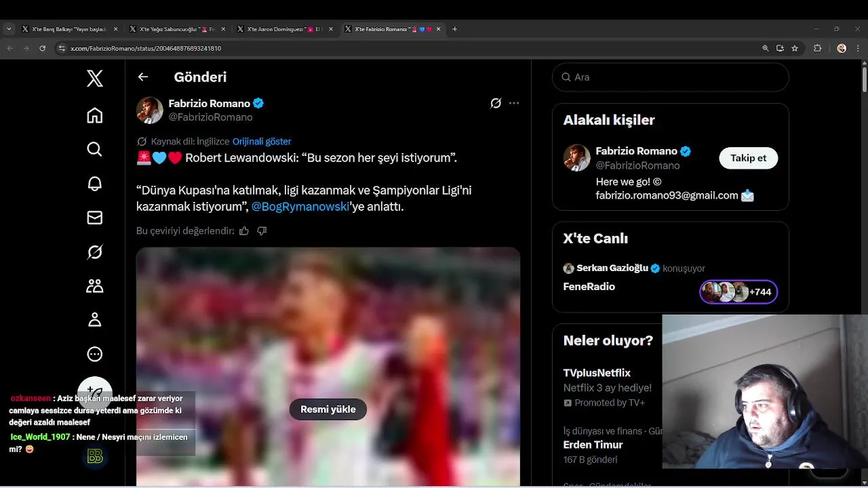
Task: Open Fabrizio Romano in Alakalı kişiler
Action: coord(637,151)
